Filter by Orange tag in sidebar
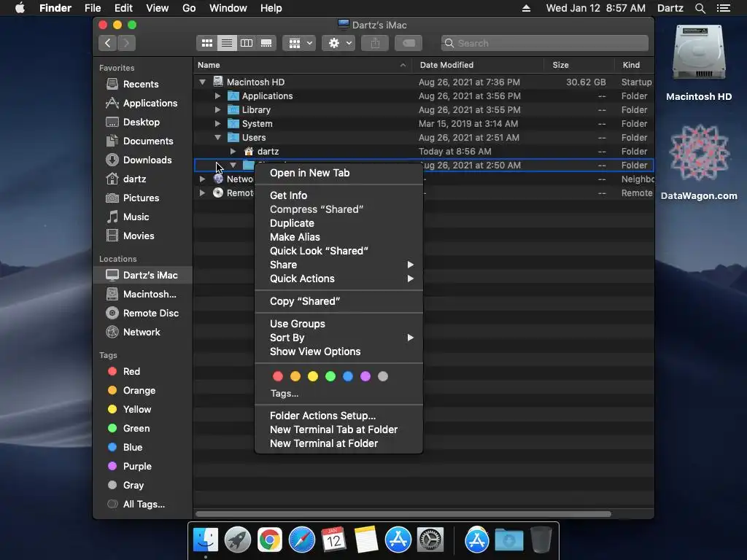Viewport: 747px width, 560px height. [131, 391]
